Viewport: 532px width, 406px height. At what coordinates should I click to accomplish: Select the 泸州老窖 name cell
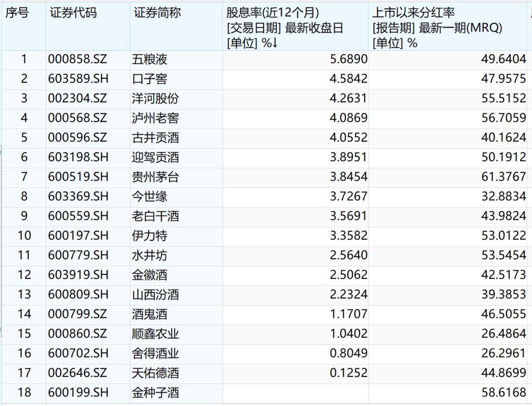tap(155, 118)
